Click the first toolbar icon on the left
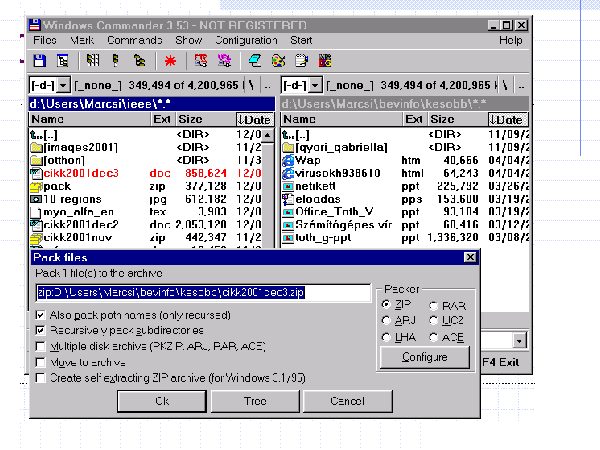This screenshot has width=600, height=450. pos(40,61)
